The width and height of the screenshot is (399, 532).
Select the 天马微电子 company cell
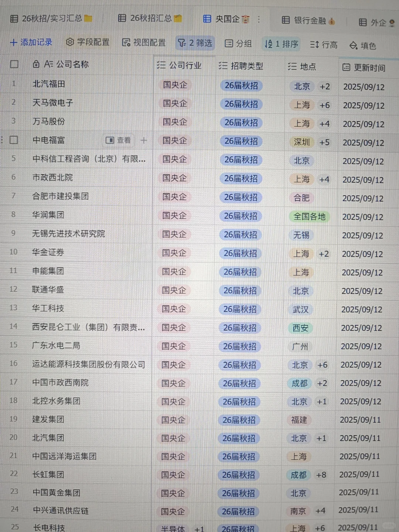(53, 103)
